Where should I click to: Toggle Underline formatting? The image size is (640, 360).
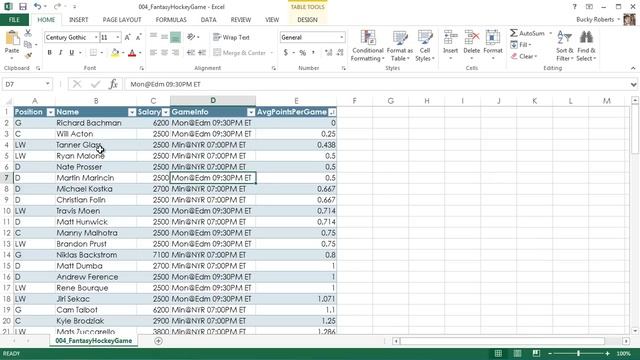click(71, 53)
